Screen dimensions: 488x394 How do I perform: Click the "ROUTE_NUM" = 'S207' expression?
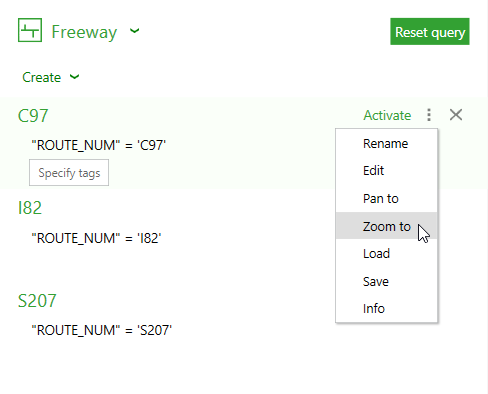(102, 330)
